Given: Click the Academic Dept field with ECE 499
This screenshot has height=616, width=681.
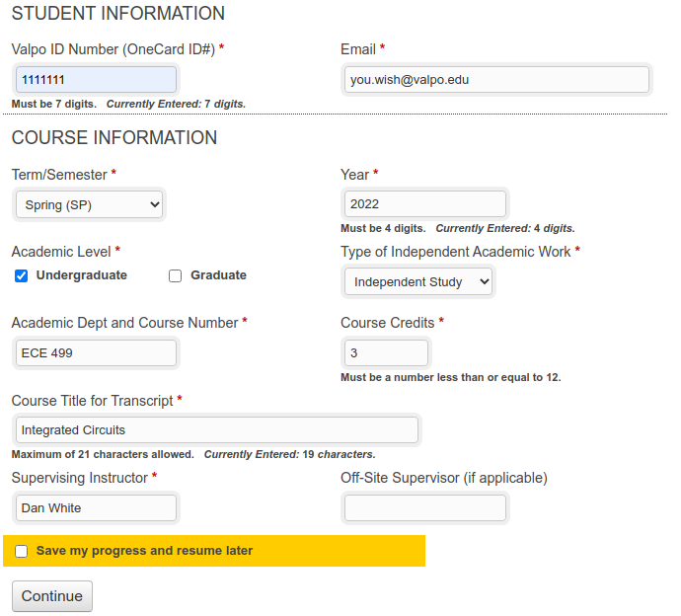Looking at the screenshot, I should pos(96,352).
